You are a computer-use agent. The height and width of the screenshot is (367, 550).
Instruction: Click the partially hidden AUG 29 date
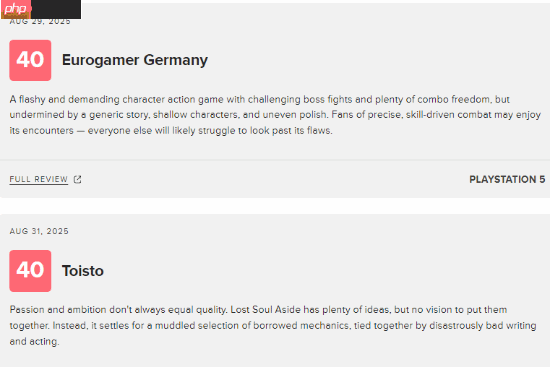[40, 21]
